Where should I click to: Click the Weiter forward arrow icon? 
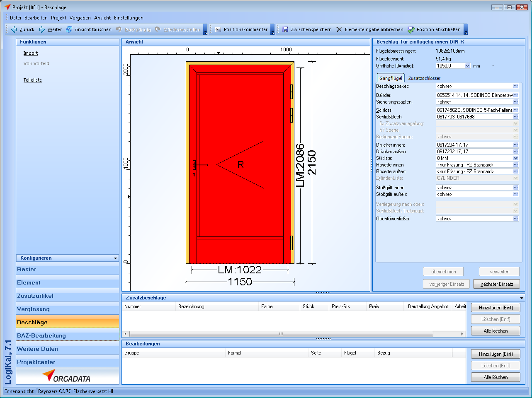coord(42,29)
